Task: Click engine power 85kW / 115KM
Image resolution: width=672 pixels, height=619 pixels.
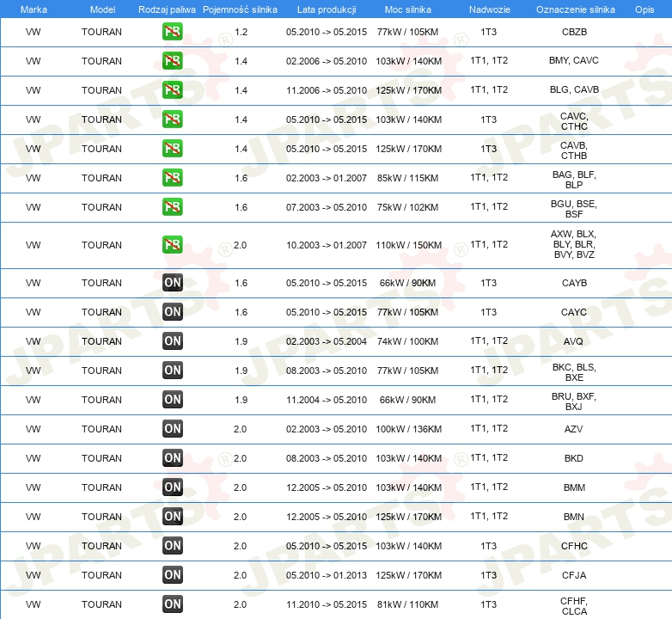Action: click(407, 177)
